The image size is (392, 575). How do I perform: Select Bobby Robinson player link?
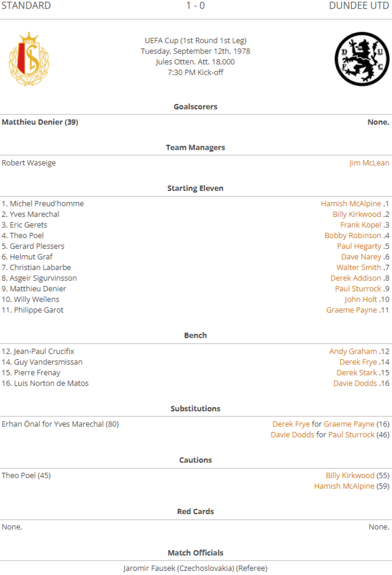pyautogui.click(x=353, y=235)
